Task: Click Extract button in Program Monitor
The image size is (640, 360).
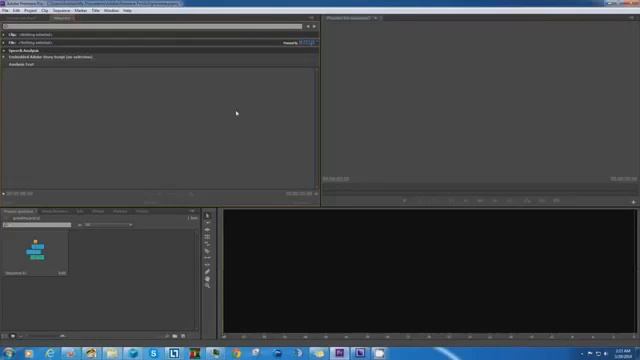Action: tap(542, 201)
